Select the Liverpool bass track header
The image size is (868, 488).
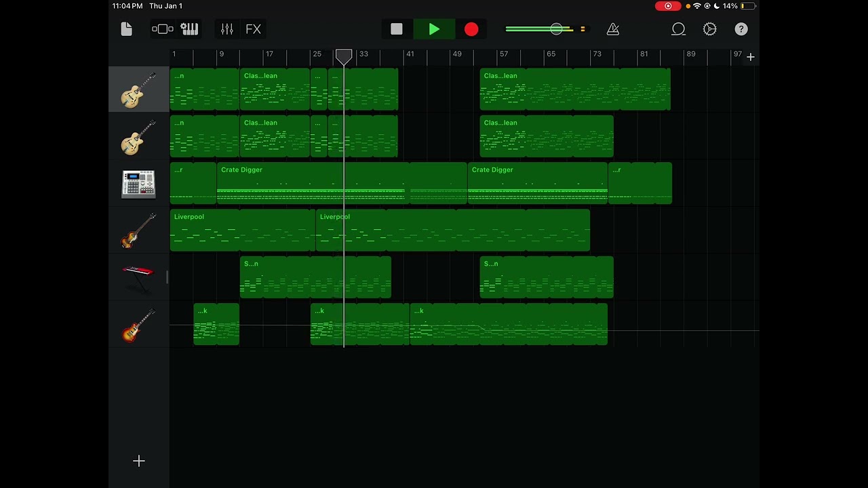pyautogui.click(x=139, y=230)
